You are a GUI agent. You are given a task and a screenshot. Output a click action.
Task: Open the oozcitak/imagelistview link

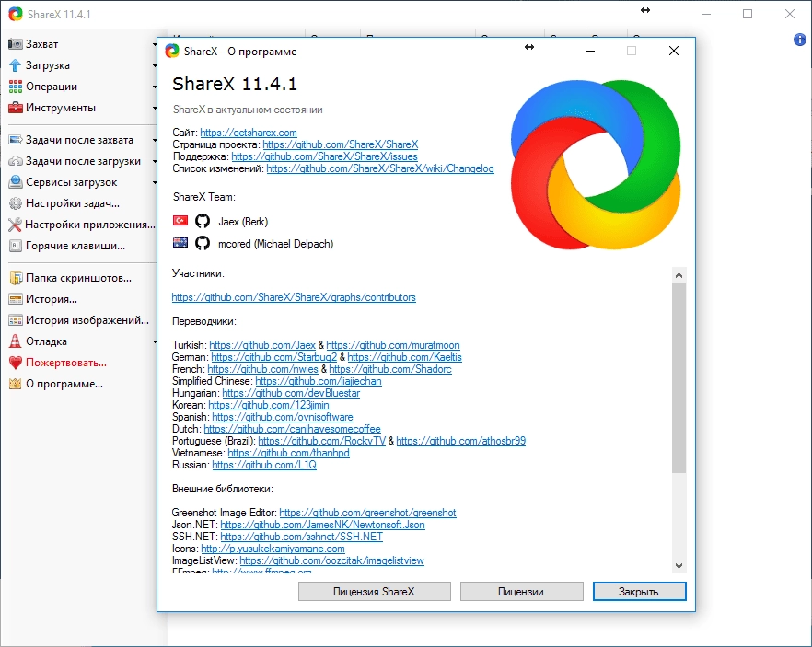(332, 560)
